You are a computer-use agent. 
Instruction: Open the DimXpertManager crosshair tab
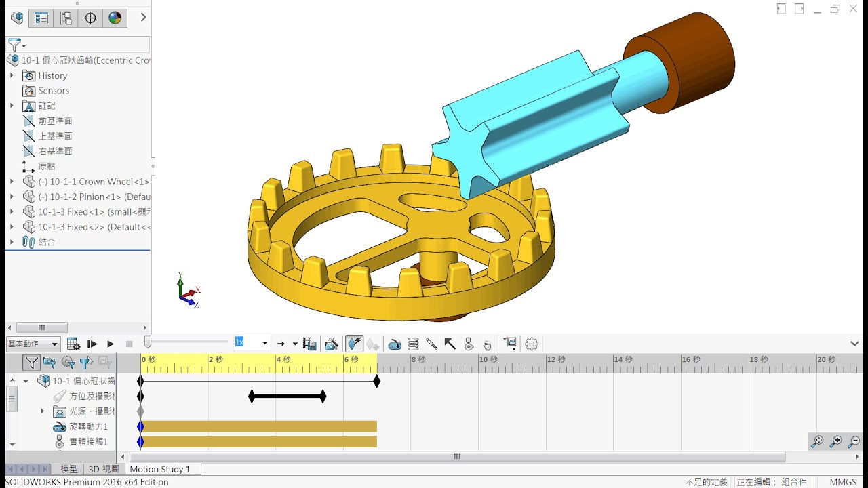point(90,18)
